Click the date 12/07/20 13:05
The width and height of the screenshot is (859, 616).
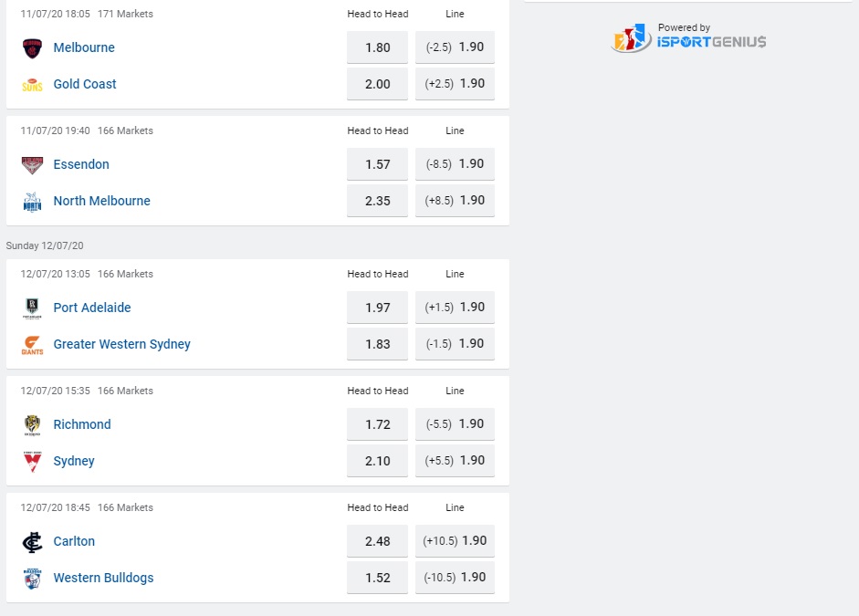pyautogui.click(x=56, y=274)
